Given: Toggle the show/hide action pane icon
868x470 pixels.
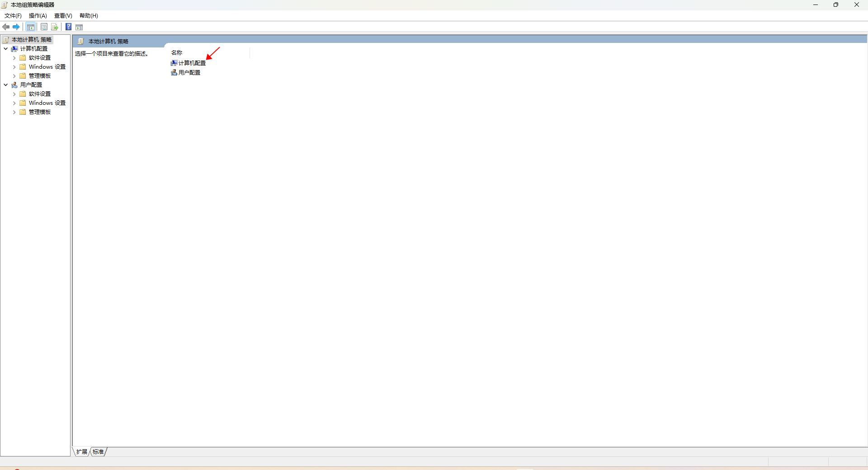Looking at the screenshot, I should click(x=79, y=27).
